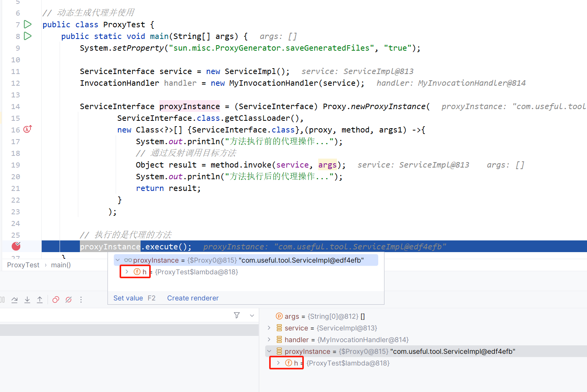Collapse proxyInstance variable in Variables panel
This screenshot has width=587, height=392.
click(x=269, y=351)
